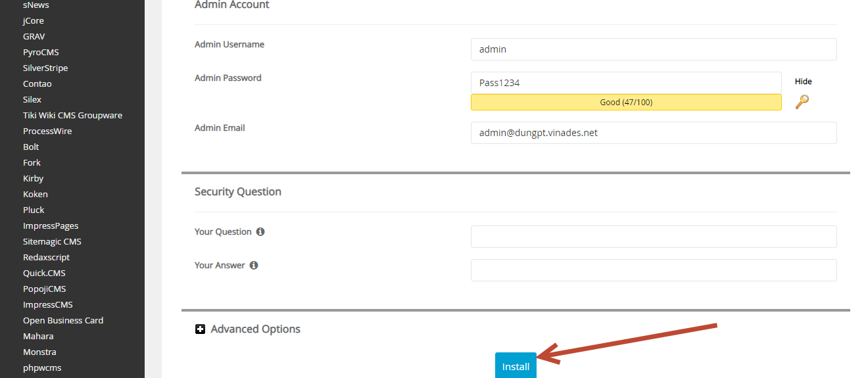Hide the admin password via Hide link
The height and width of the screenshot is (378, 868).
pyautogui.click(x=803, y=82)
